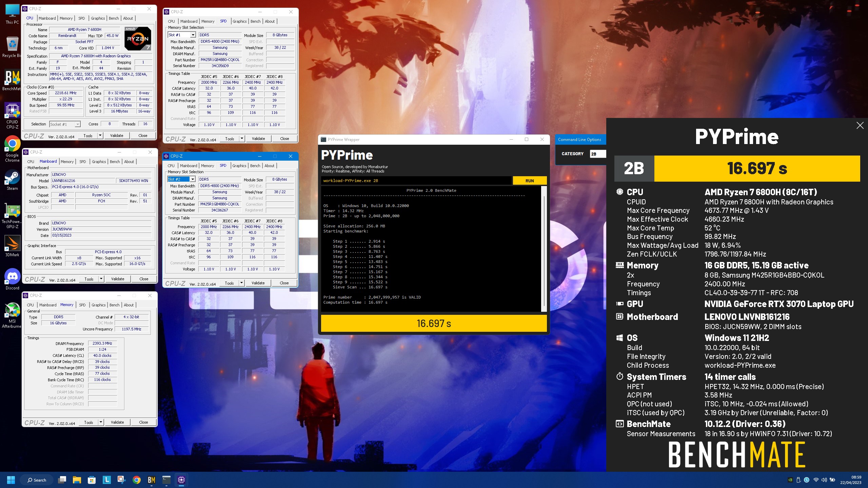Expand Tools arrow in Slot #1 SPD window

[242, 139]
